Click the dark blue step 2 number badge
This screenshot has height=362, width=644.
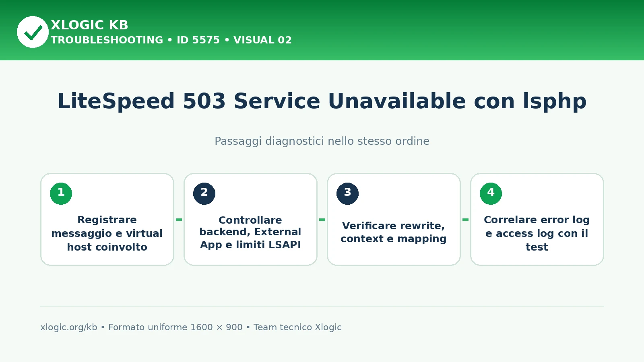click(204, 193)
